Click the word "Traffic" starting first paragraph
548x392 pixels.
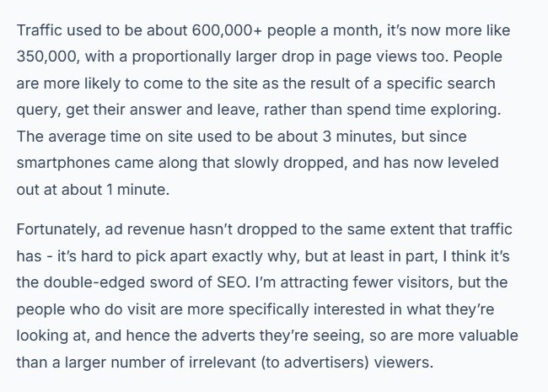point(39,30)
